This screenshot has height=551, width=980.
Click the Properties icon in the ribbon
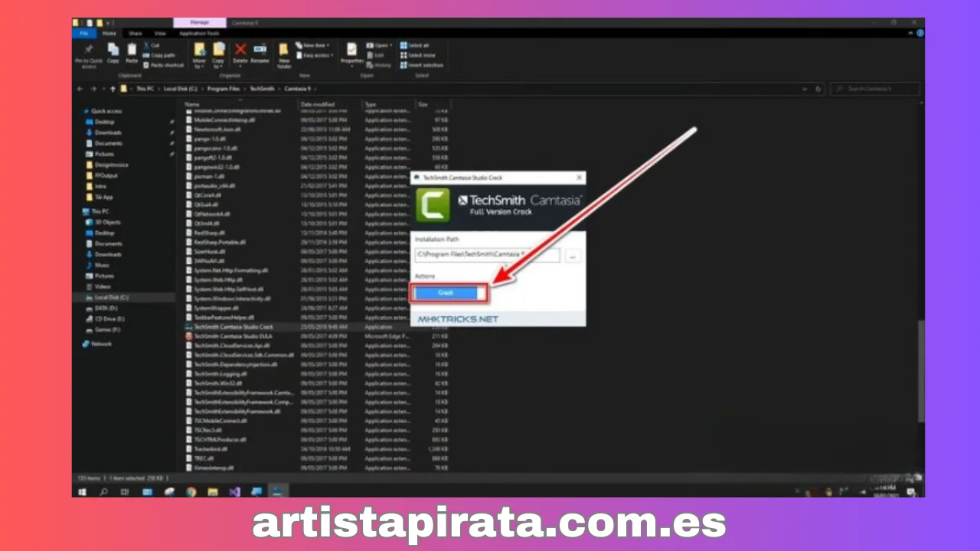point(351,50)
